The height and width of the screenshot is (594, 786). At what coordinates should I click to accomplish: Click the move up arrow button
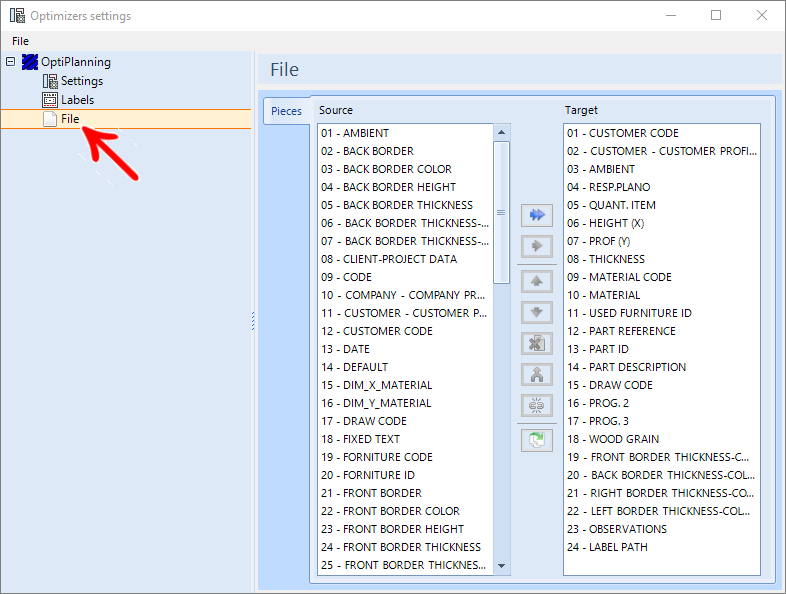pyautogui.click(x=537, y=282)
